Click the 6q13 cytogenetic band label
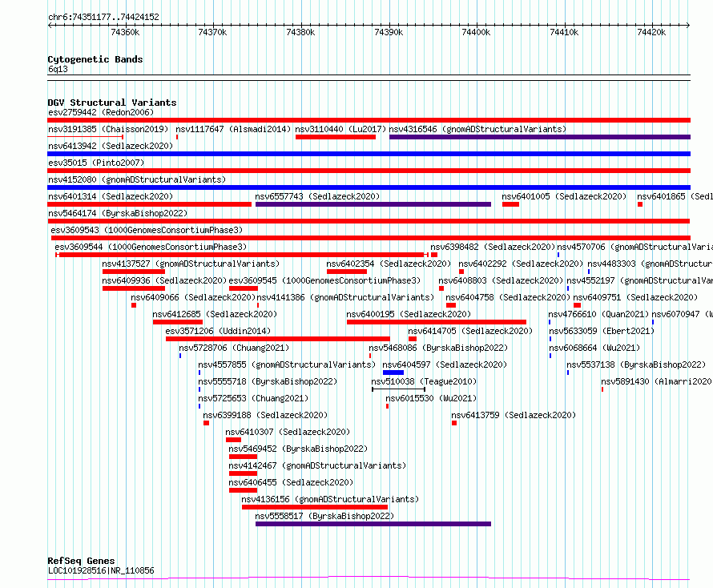The height and width of the screenshot is (588, 713). [58, 69]
